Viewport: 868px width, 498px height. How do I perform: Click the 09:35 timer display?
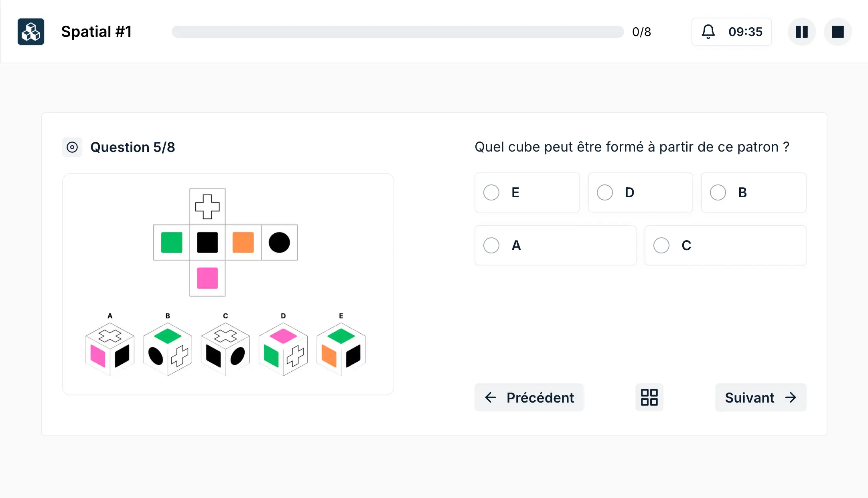point(745,32)
